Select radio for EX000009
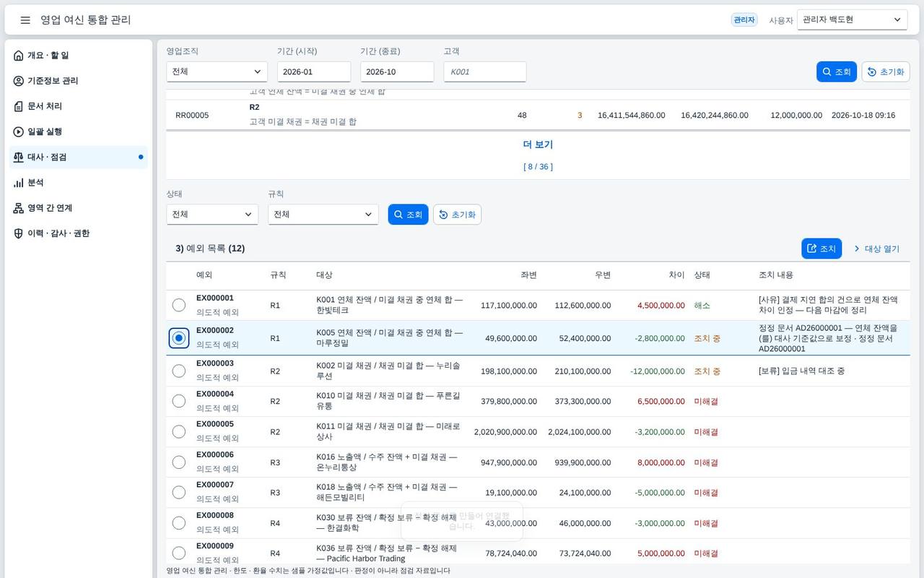The image size is (924, 578). [x=179, y=553]
